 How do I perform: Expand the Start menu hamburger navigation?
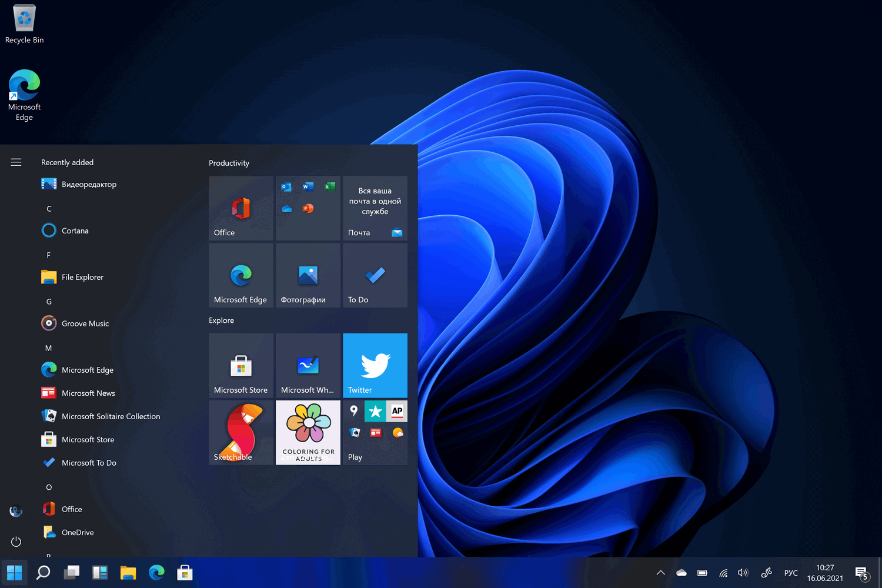[16, 162]
